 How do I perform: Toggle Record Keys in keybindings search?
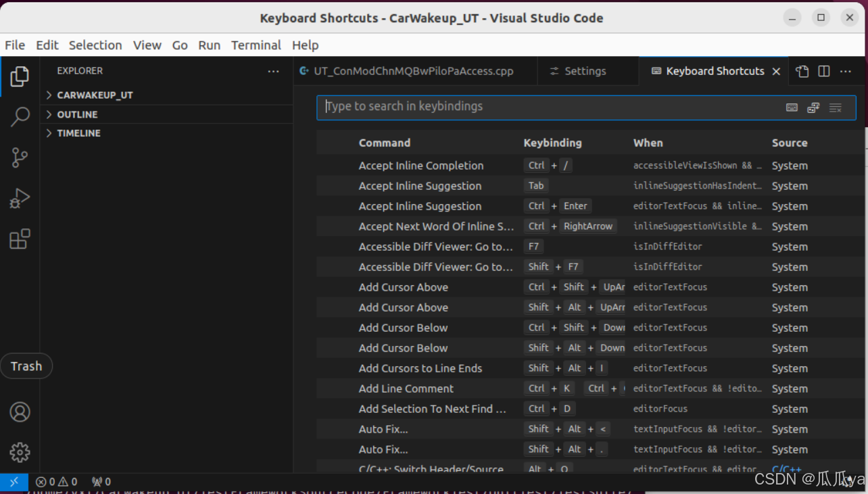(x=792, y=107)
